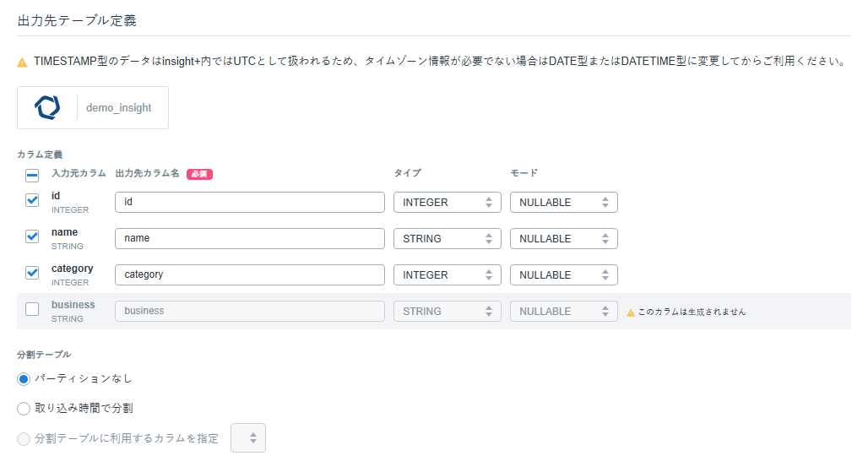The width and height of the screenshot is (868, 467).
Task: Open the type dropdown for category column
Action: 448,274
